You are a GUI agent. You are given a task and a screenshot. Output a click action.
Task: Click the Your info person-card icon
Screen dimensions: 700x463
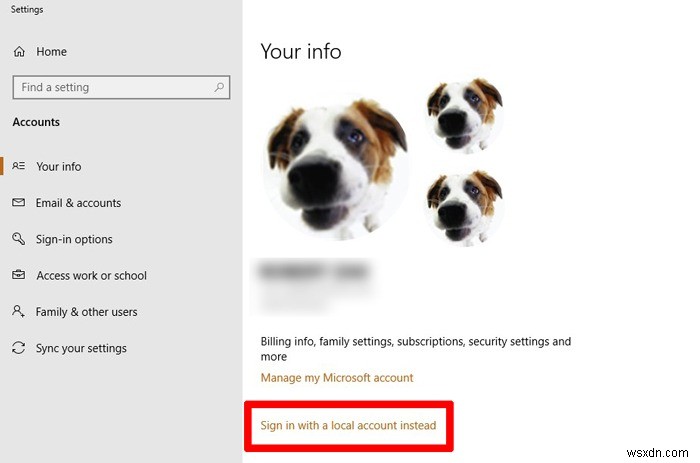[x=18, y=166]
